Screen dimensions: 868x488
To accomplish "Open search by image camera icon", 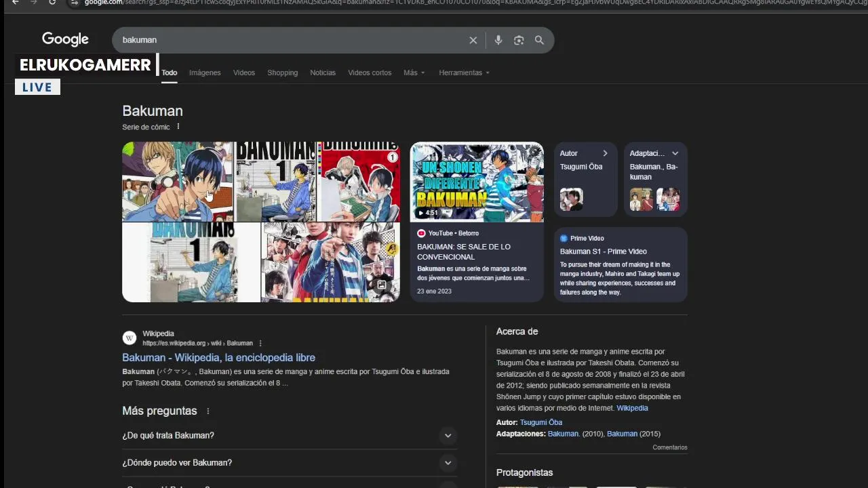I will click(519, 40).
